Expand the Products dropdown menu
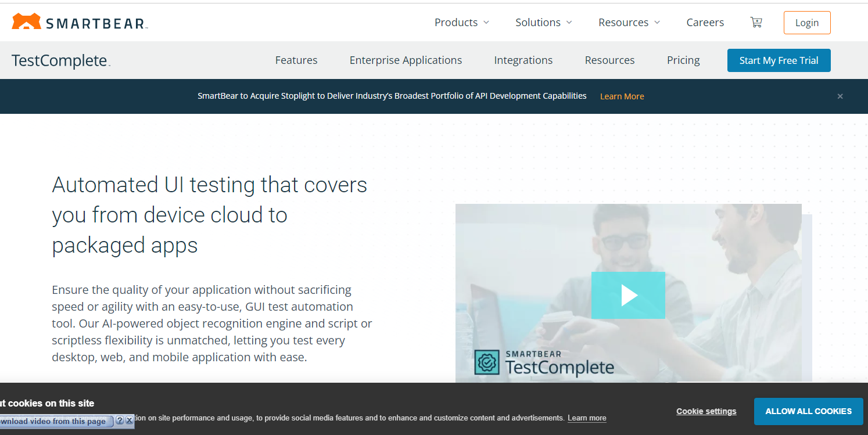 pos(462,23)
